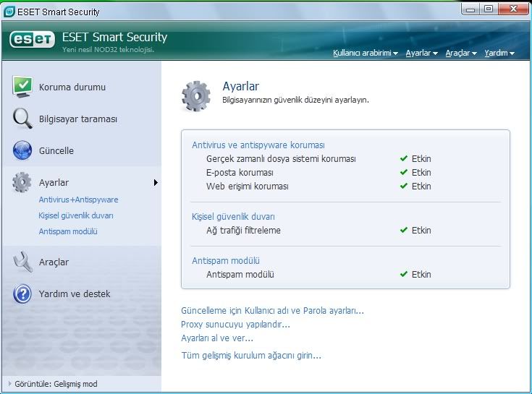The width and height of the screenshot is (532, 394).
Task: Click the Yardım ve destek question mark icon
Action: point(22,294)
